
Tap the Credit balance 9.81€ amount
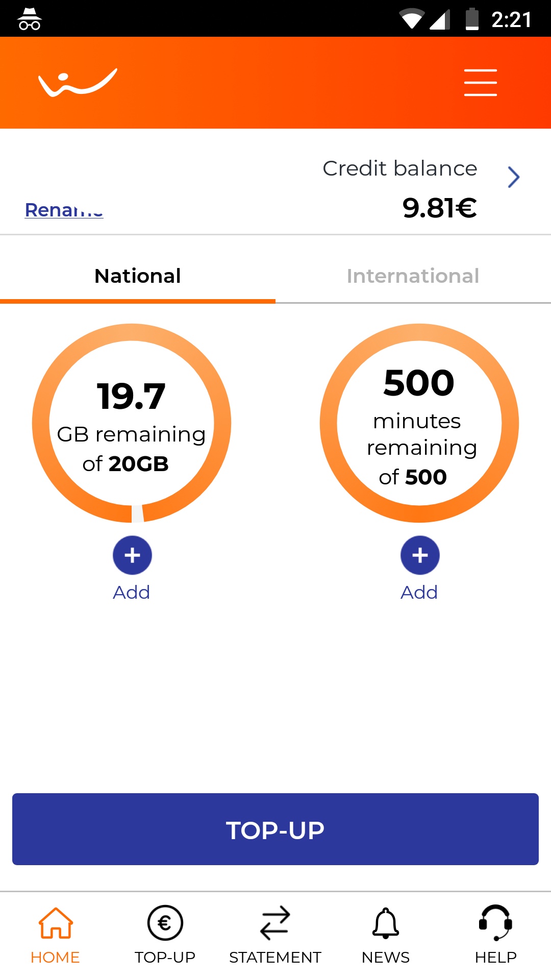pos(439,208)
